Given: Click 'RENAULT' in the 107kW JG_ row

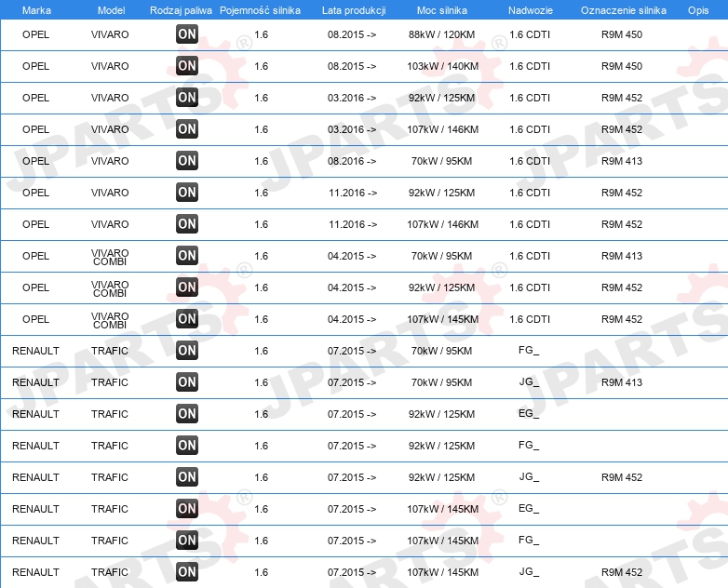Looking at the screenshot, I should pyautogui.click(x=35, y=572).
